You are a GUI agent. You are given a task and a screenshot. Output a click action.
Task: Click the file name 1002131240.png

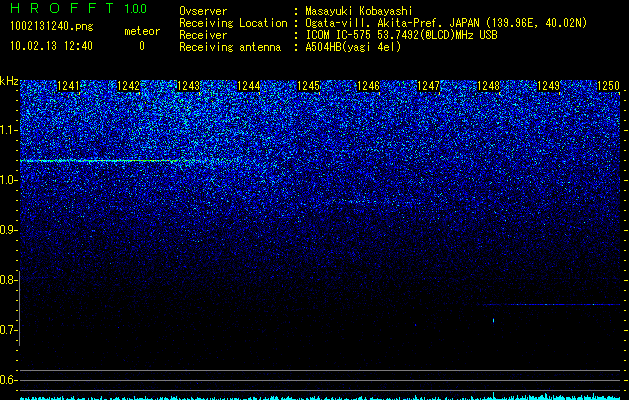point(52,26)
